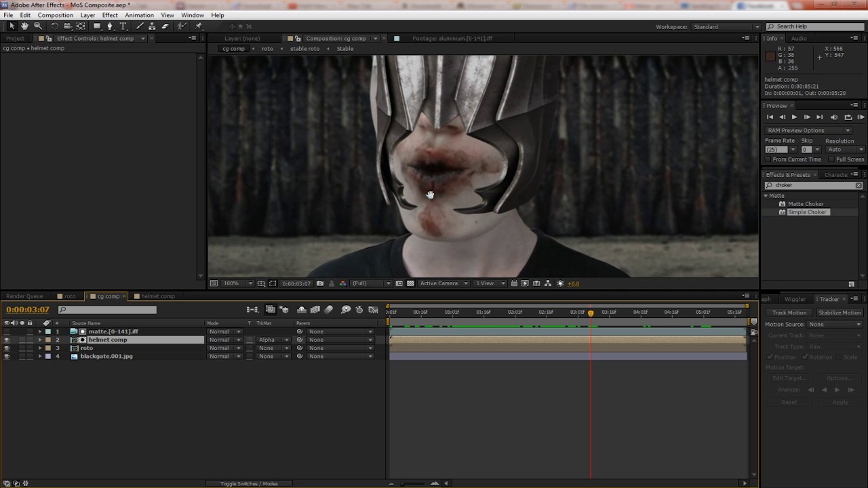The image size is (868, 488).
Task: Hide the roto layer eye icon
Action: click(x=7, y=348)
